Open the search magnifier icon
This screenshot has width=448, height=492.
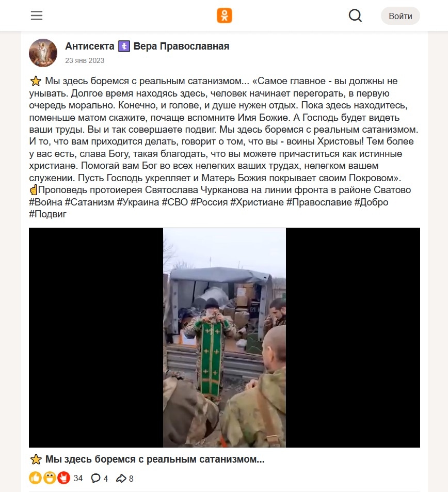(355, 15)
